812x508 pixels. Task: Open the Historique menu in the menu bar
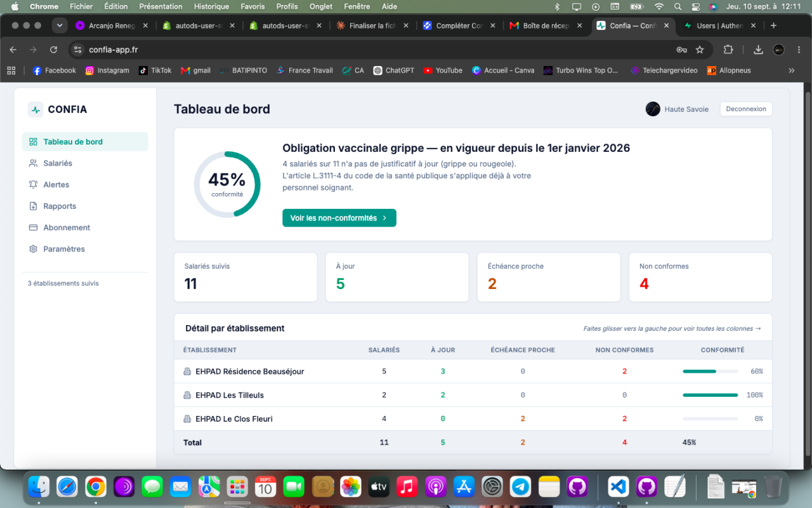(x=211, y=6)
